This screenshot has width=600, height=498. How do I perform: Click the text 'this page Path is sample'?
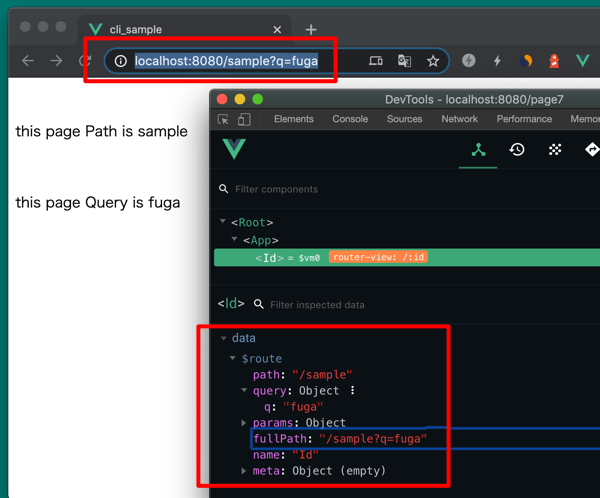coord(101,131)
